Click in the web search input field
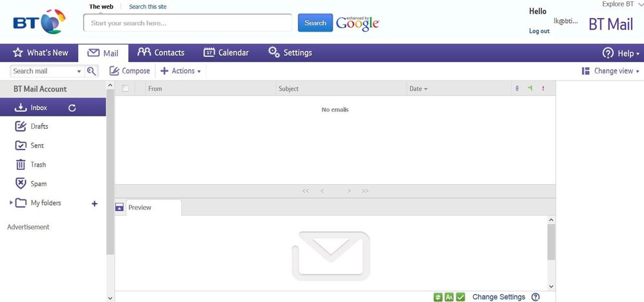644x302 pixels. tap(188, 23)
